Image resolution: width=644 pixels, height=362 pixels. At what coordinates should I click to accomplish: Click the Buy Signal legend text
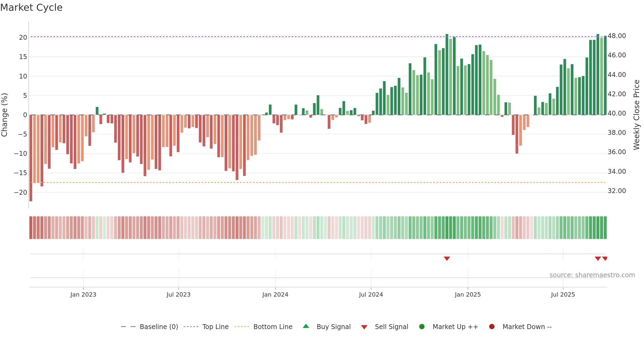coord(334,327)
